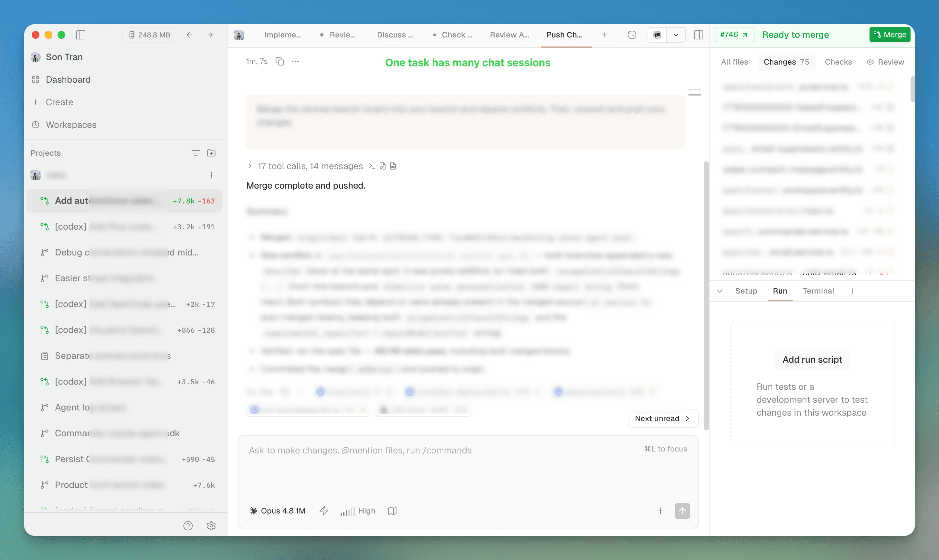Go forward with the right arrow

coord(210,35)
